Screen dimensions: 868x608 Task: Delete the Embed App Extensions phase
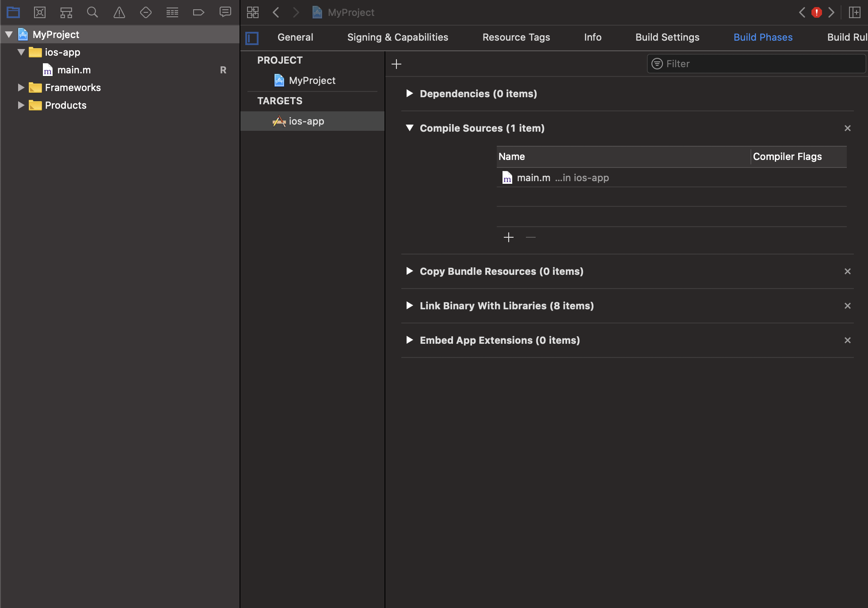click(848, 340)
